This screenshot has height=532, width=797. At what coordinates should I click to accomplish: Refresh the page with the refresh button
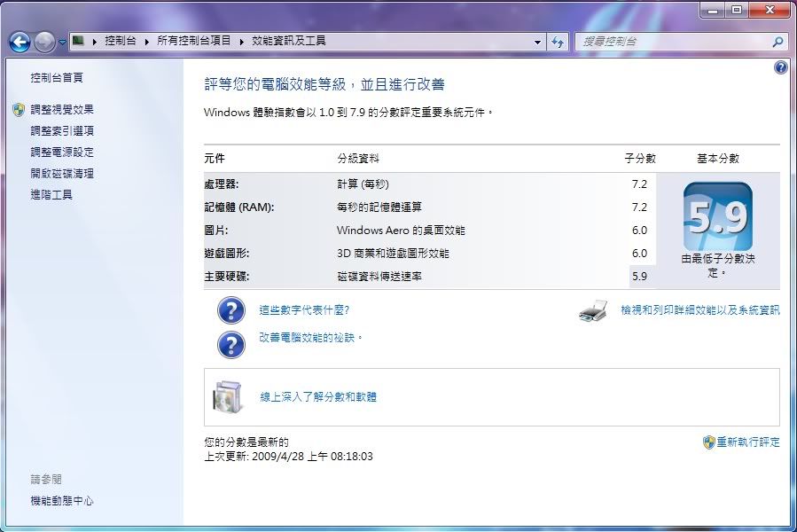[558, 43]
